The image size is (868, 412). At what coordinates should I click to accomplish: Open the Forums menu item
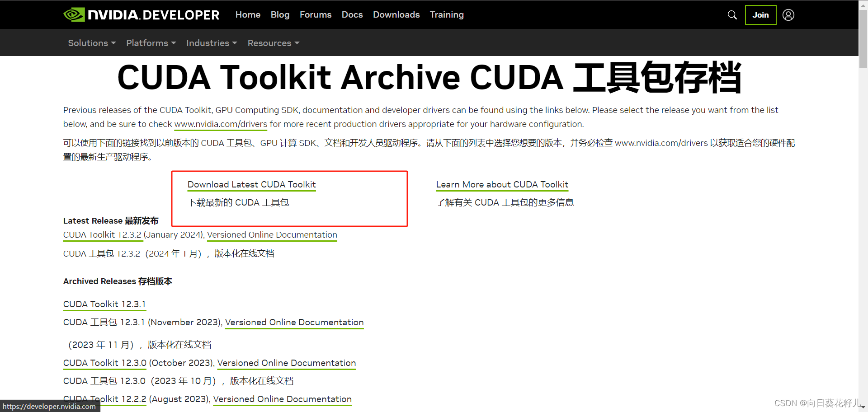point(316,15)
